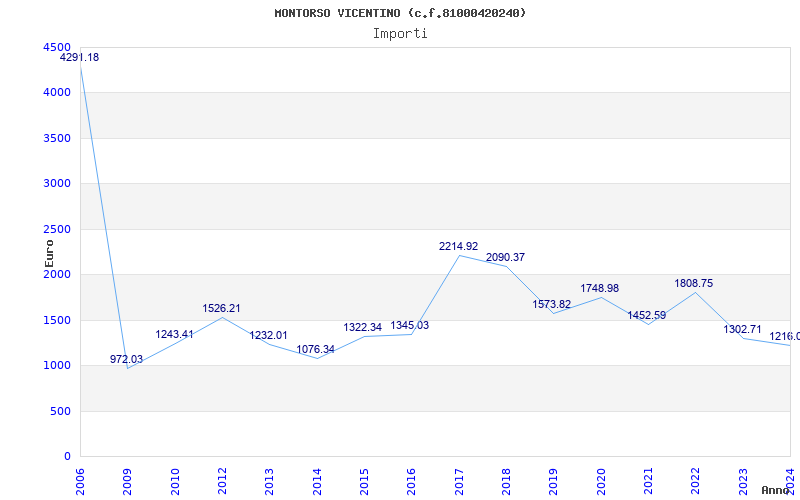The height and width of the screenshot is (500, 800).
Task: Click x-axis year 2018
Action: (x=506, y=482)
